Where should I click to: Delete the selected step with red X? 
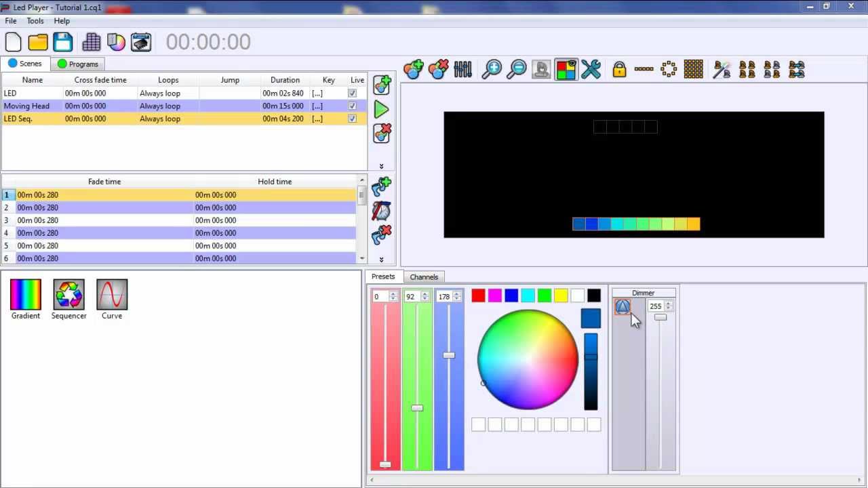click(382, 235)
